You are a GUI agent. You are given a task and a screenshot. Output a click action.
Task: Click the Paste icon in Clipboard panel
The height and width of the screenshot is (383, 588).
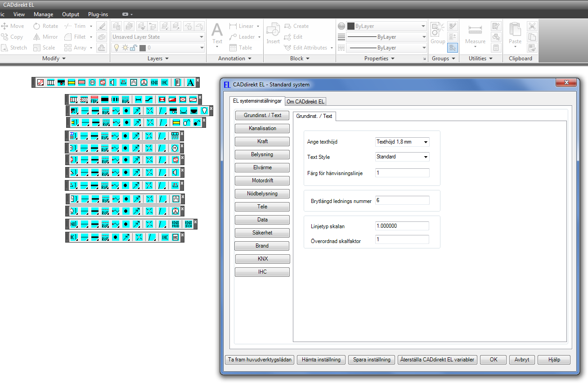point(515,35)
